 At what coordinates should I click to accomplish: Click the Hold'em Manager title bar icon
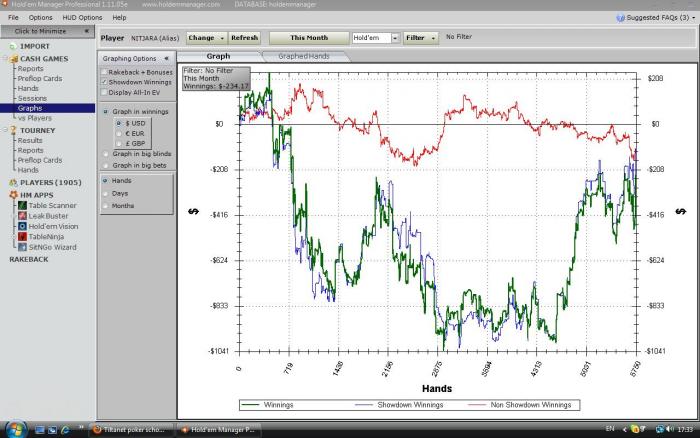(4, 4)
